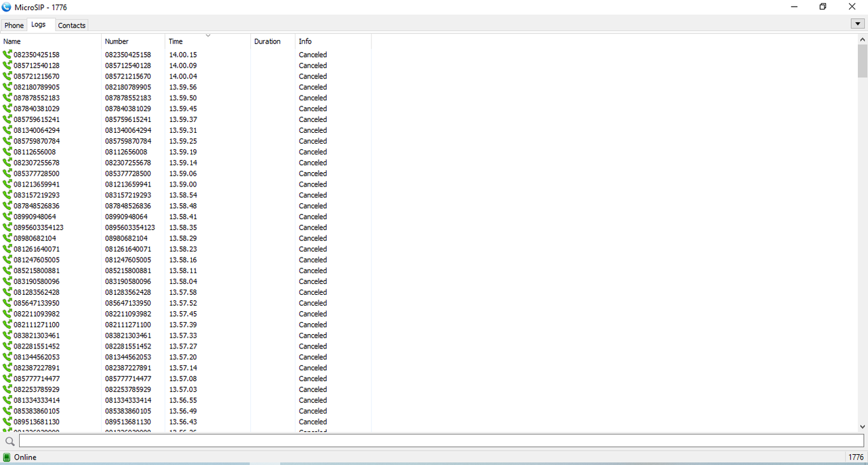Click outgoing call icon for 08990948064

pyautogui.click(x=7, y=217)
